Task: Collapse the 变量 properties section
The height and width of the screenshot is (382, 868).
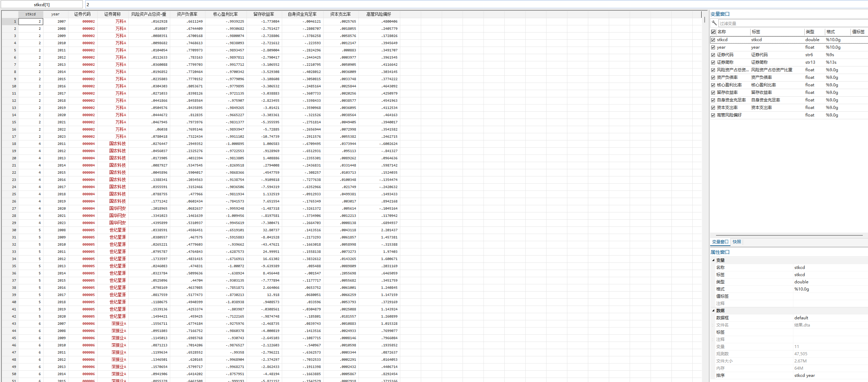Action: point(713,260)
